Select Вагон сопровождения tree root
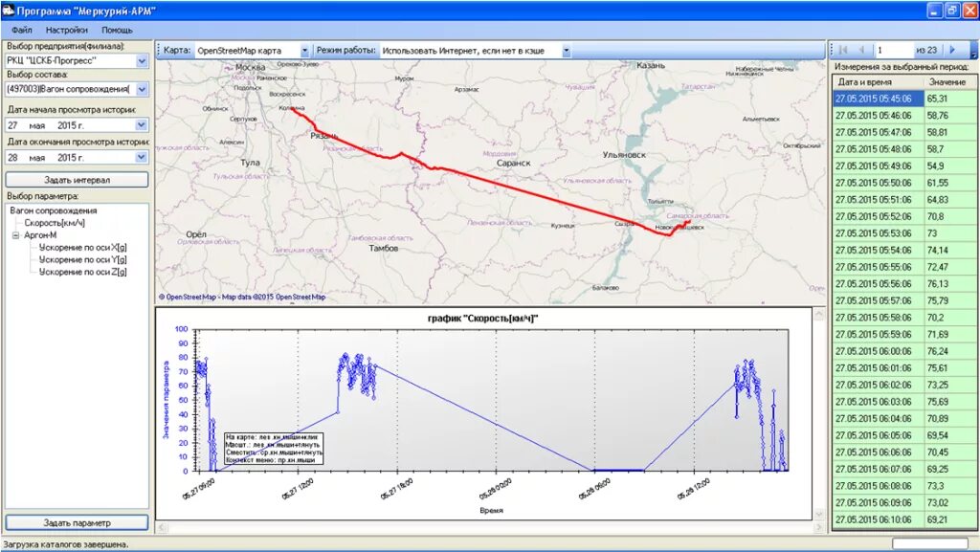Screen dimensions: 980x552 [x=54, y=210]
